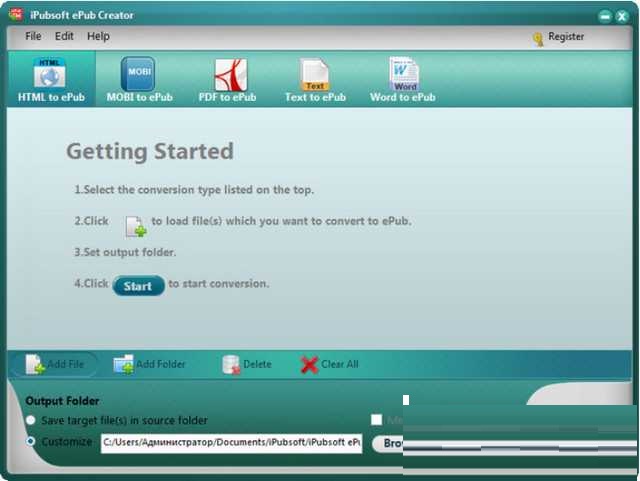Minimize the iPubsoft ePub Creator window

[x=605, y=16]
